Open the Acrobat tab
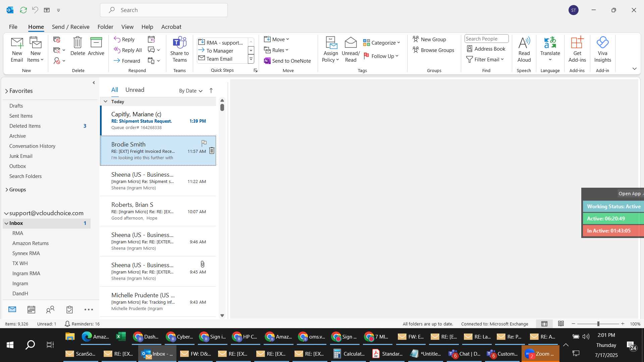Viewport: 644px width, 362px height. pyautogui.click(x=171, y=26)
